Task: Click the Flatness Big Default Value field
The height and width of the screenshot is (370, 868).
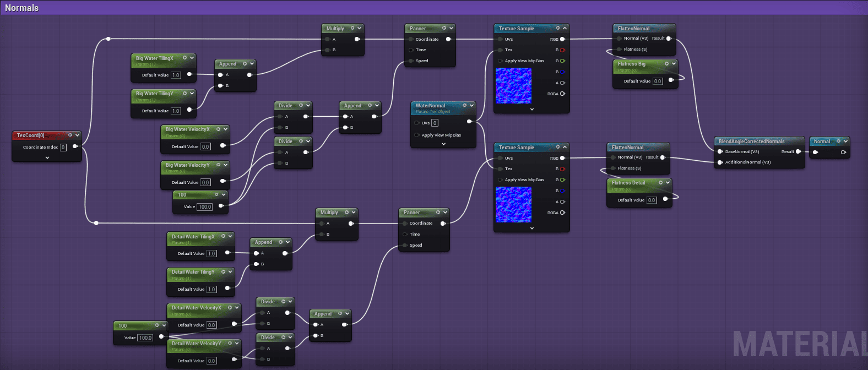Action: (658, 81)
